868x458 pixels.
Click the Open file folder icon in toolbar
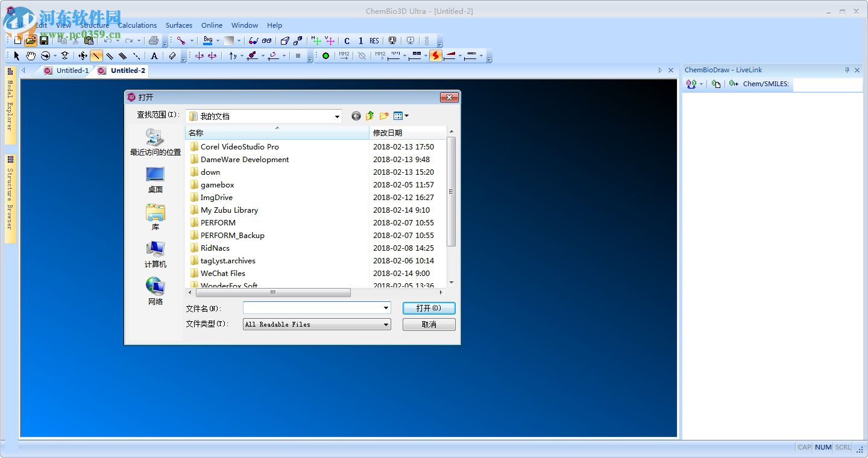tap(31, 40)
